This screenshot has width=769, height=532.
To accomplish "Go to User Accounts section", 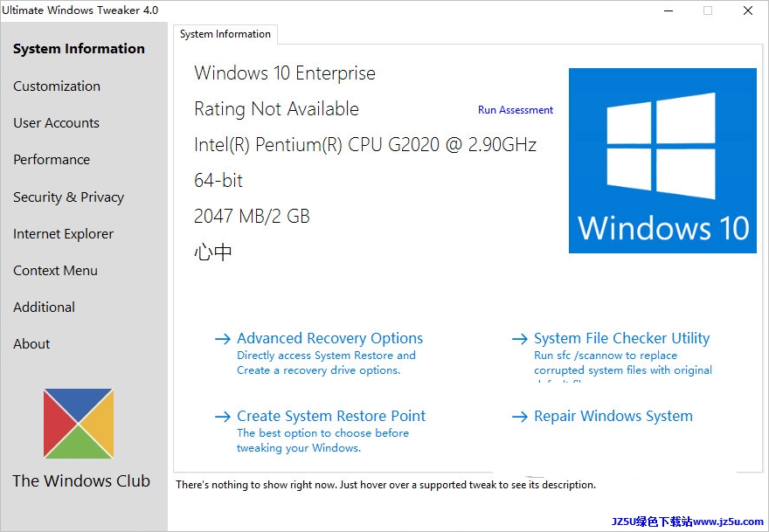I will click(56, 123).
